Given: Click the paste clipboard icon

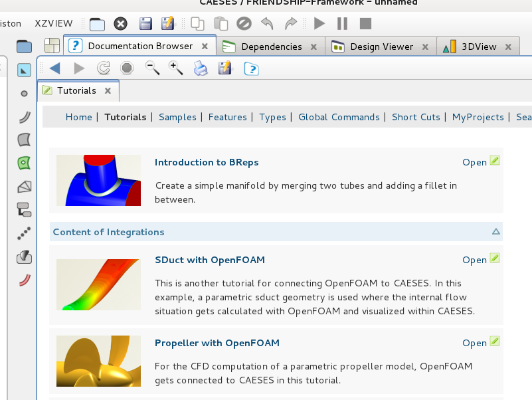Looking at the screenshot, I should (x=221, y=24).
